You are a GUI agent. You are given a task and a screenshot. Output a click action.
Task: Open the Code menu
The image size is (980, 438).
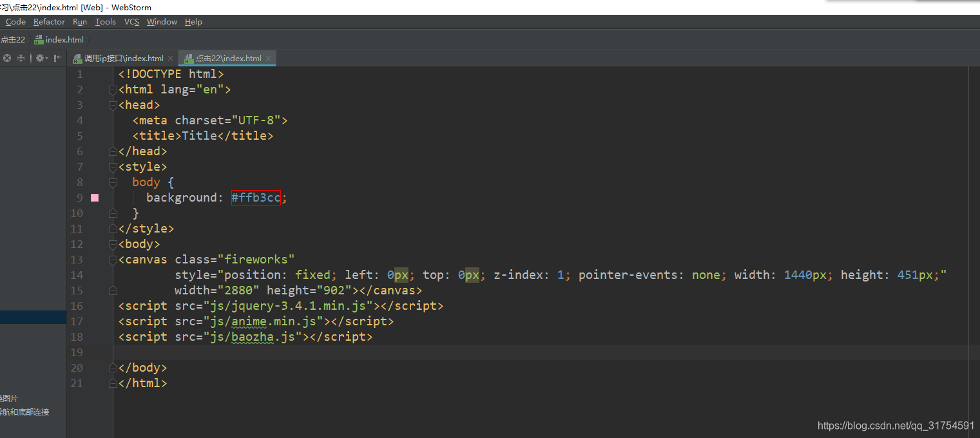click(x=15, y=22)
